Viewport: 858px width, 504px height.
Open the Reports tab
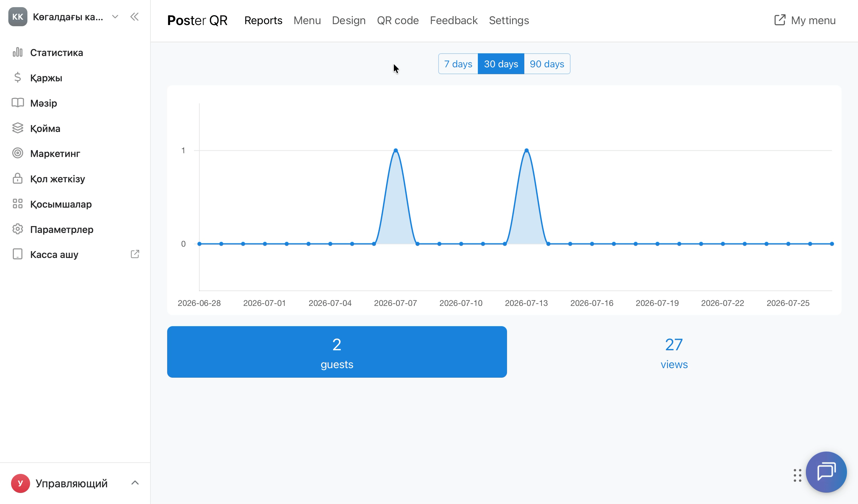263,21
